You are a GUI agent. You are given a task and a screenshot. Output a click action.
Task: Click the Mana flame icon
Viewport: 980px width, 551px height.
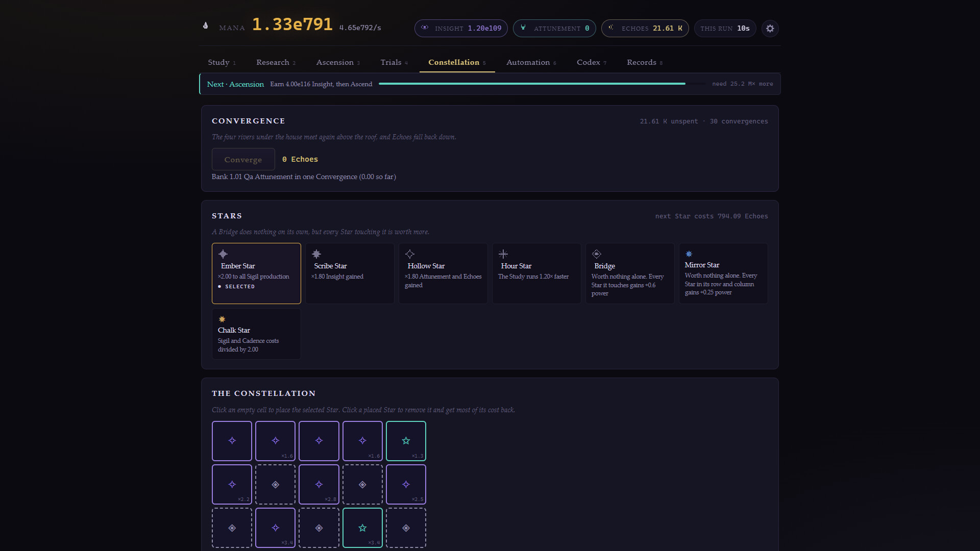(206, 26)
